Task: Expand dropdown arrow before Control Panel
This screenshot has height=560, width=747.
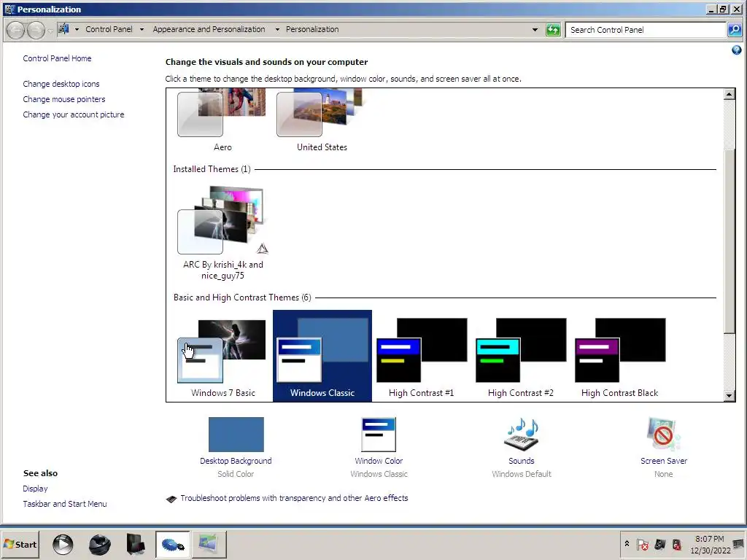Action: point(77,29)
